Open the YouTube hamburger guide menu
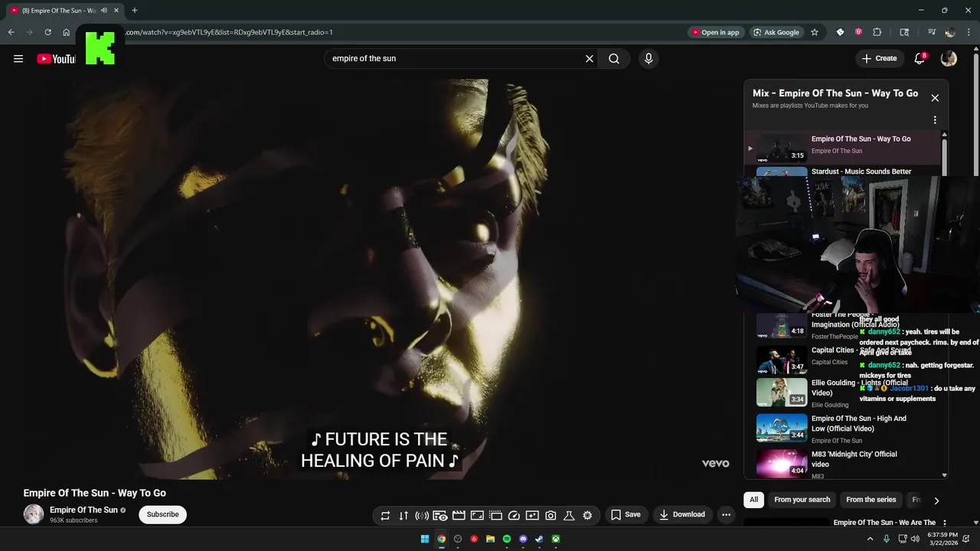Image resolution: width=980 pixels, height=551 pixels. pyautogui.click(x=18, y=59)
